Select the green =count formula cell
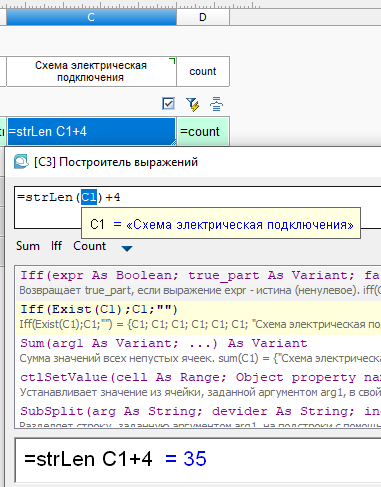Image resolution: width=381 pixels, height=487 pixels. pyautogui.click(x=203, y=131)
